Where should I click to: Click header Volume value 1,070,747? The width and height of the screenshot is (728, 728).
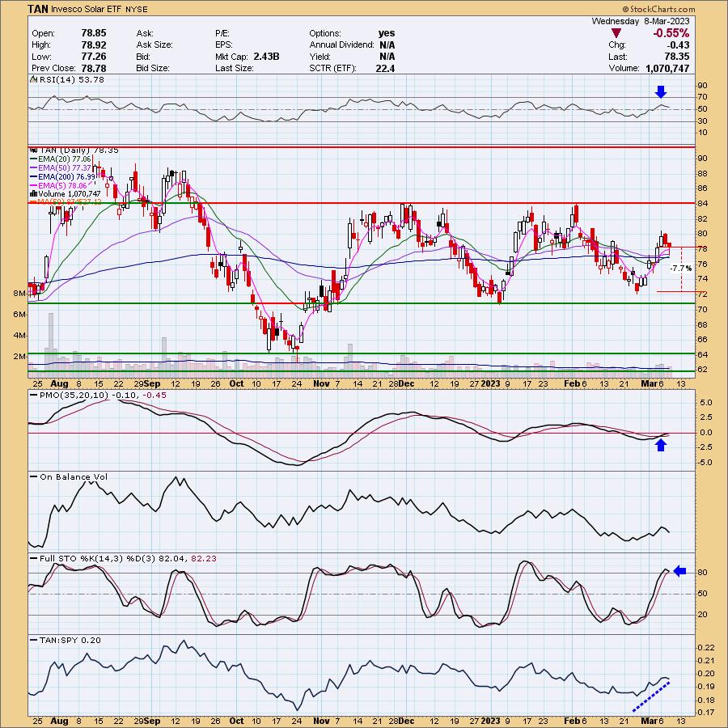tap(667, 68)
